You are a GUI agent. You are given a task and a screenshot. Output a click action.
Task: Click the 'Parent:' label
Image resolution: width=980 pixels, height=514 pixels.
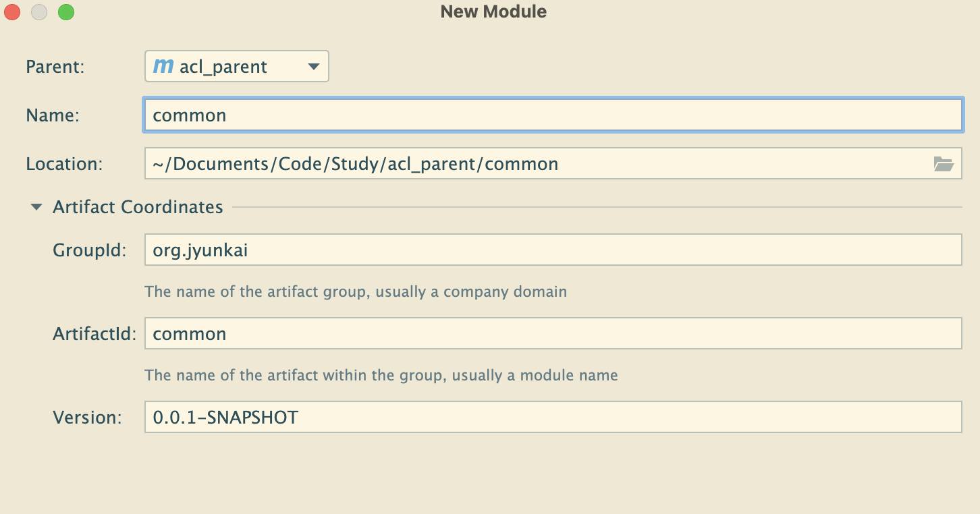click(x=55, y=67)
